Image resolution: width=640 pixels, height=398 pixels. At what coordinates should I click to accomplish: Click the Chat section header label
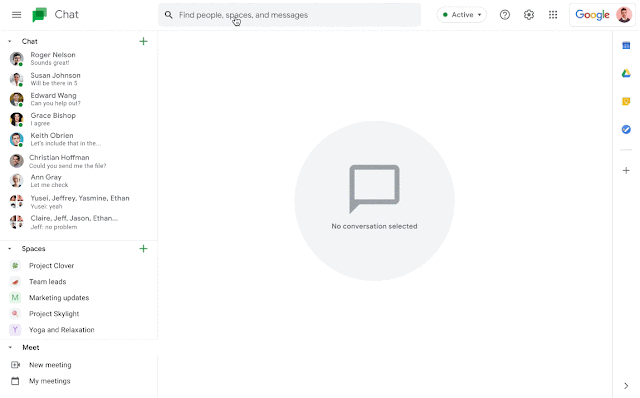(x=29, y=41)
